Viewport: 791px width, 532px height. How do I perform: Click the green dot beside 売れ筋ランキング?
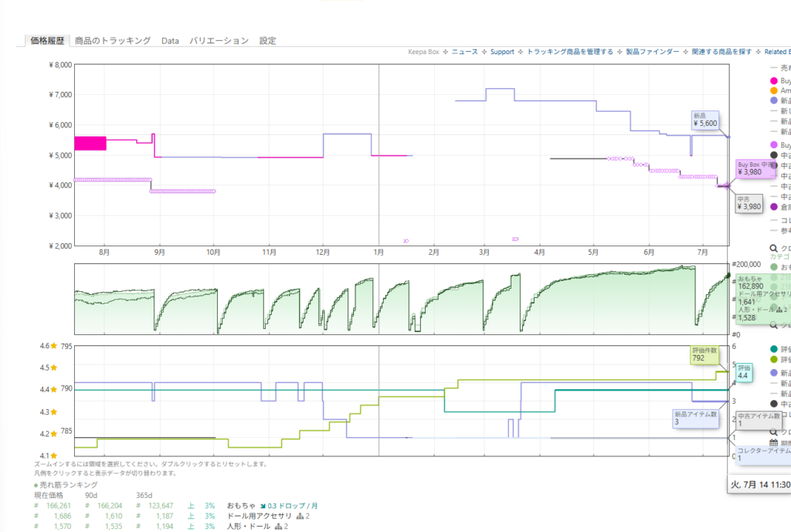(36, 485)
